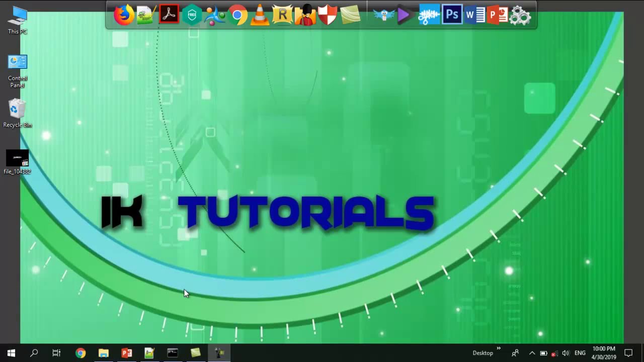644x362 pixels.
Task: Select the Recycle Bin desktop icon
Action: coord(17,113)
